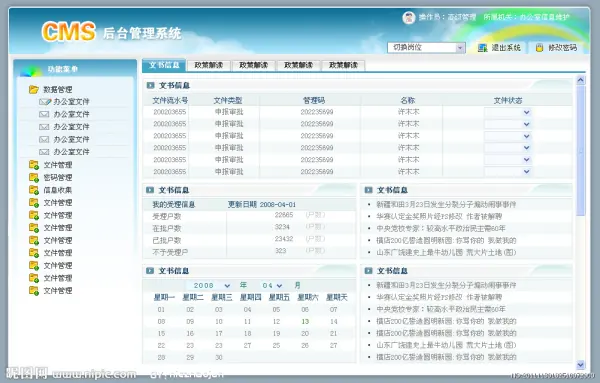This screenshot has width=600, height=383.
Task: Select day 10 in the calendar
Action: pos(219,321)
